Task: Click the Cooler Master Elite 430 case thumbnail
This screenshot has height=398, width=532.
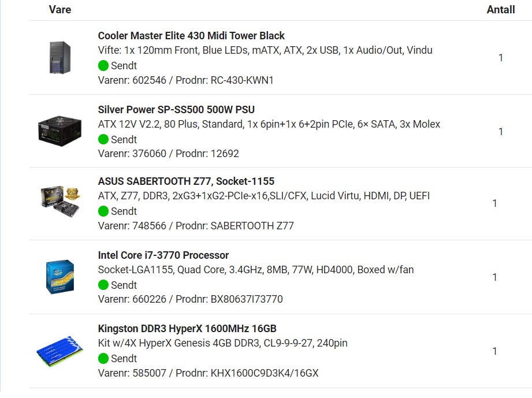Action: (60, 57)
